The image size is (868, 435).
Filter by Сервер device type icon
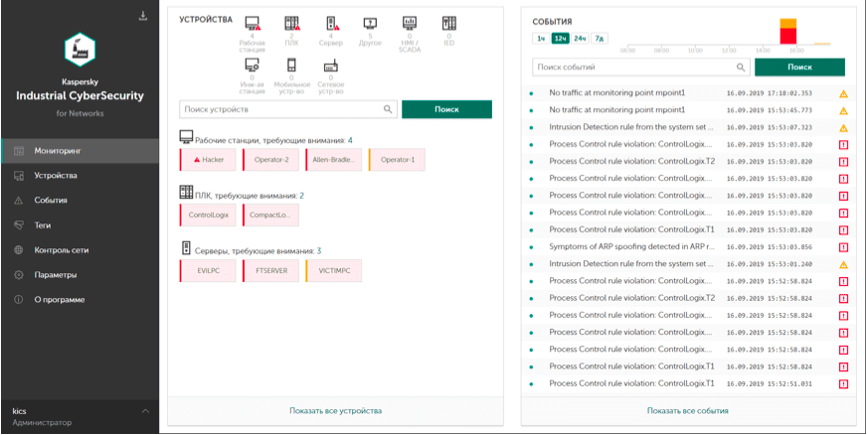332,23
